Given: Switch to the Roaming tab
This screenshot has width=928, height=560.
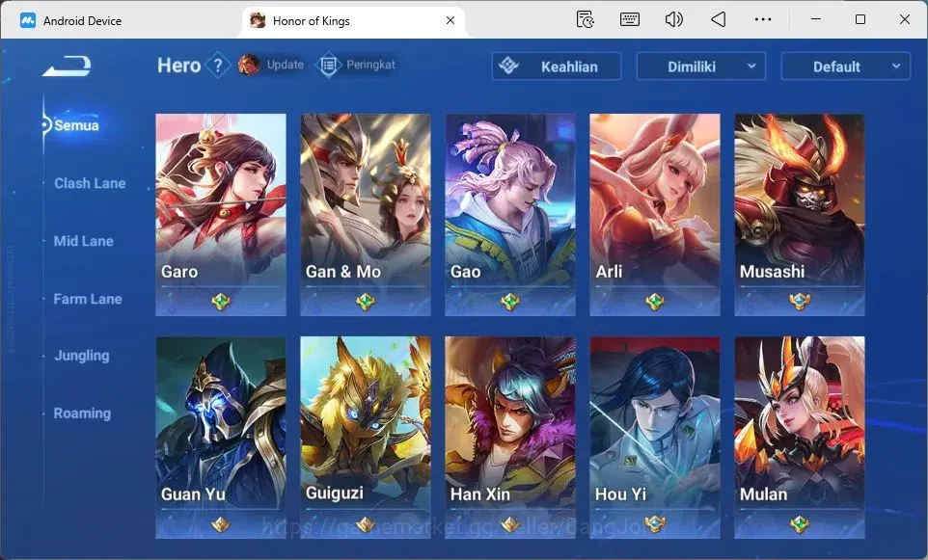Looking at the screenshot, I should (x=82, y=413).
